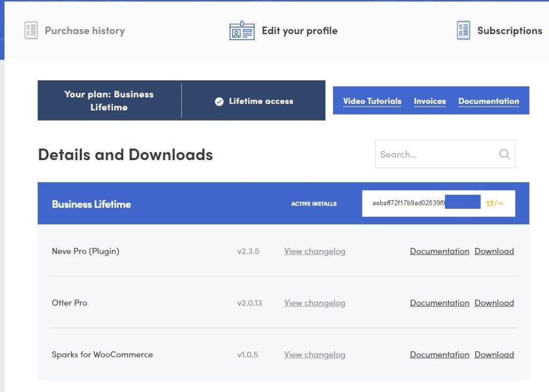Screen dimensions: 549x392
Task: Open the Purchase history tab
Action: (85, 31)
